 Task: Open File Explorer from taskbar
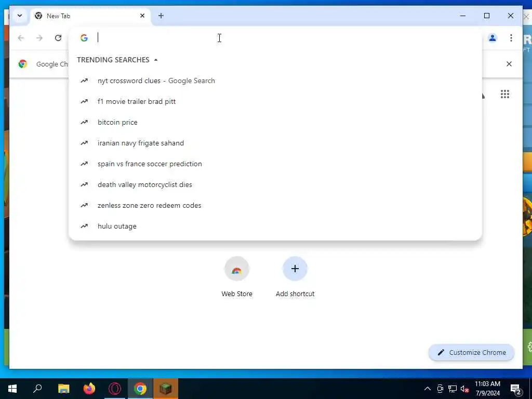tap(63, 389)
